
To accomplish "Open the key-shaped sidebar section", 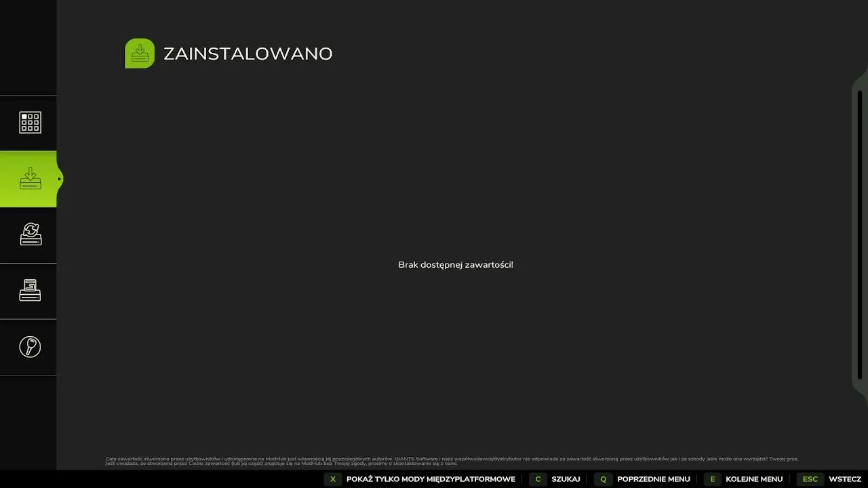I will coord(30,347).
